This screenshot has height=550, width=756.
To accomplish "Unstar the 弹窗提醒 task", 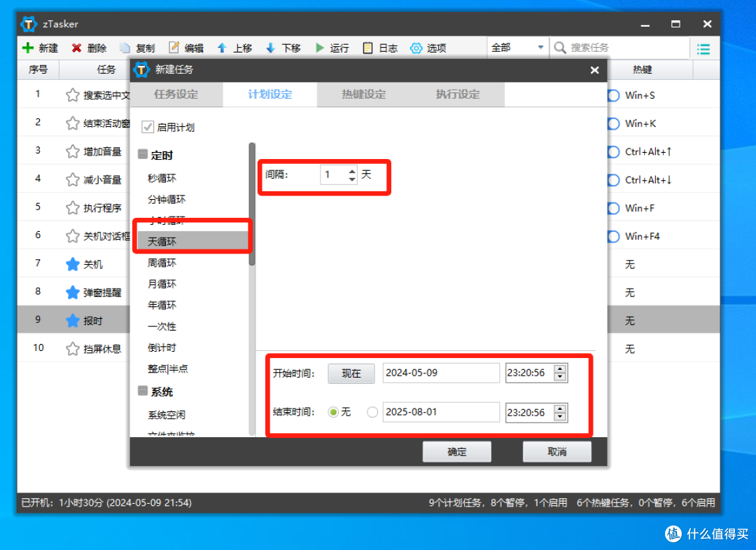I will click(x=72, y=292).
